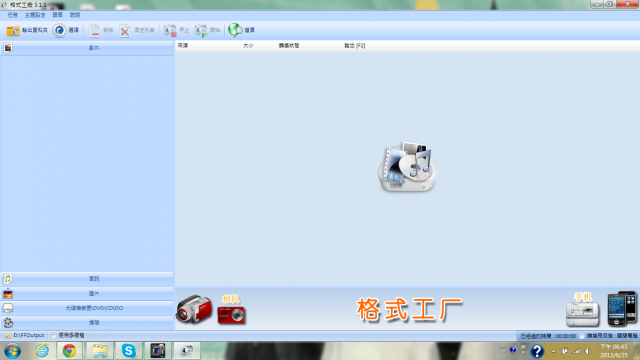Show hidden tray icons arrow
640x360 pixels.
pos(553,351)
